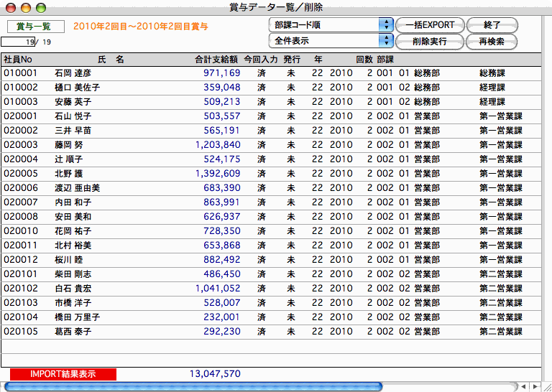552x392 pixels.
Task: Click the 合計支給額 column header
Action: [217, 60]
